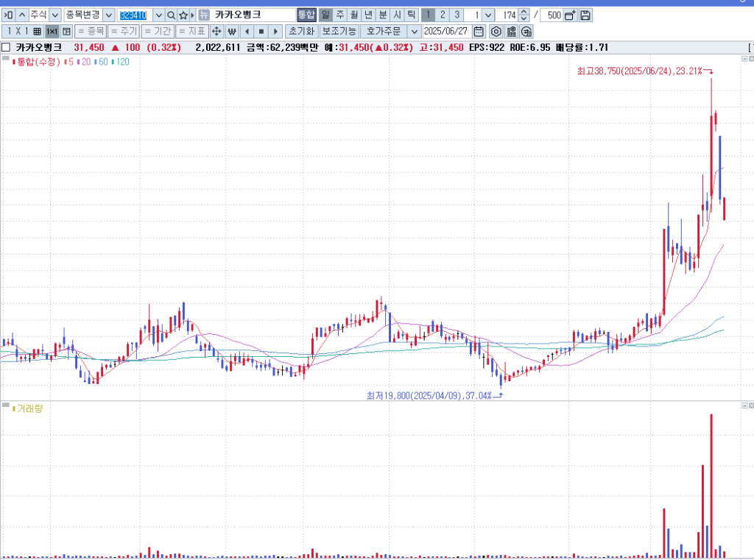Screen dimensions: 754x560
Task: Expand the 주식 market type dropdown
Action: 55,15
